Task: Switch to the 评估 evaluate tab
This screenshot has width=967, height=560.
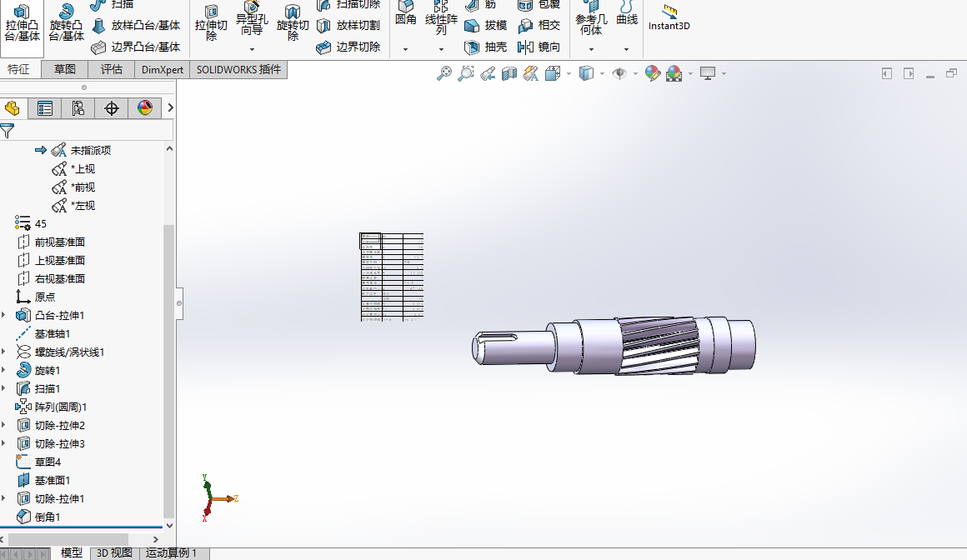Action: click(112, 70)
